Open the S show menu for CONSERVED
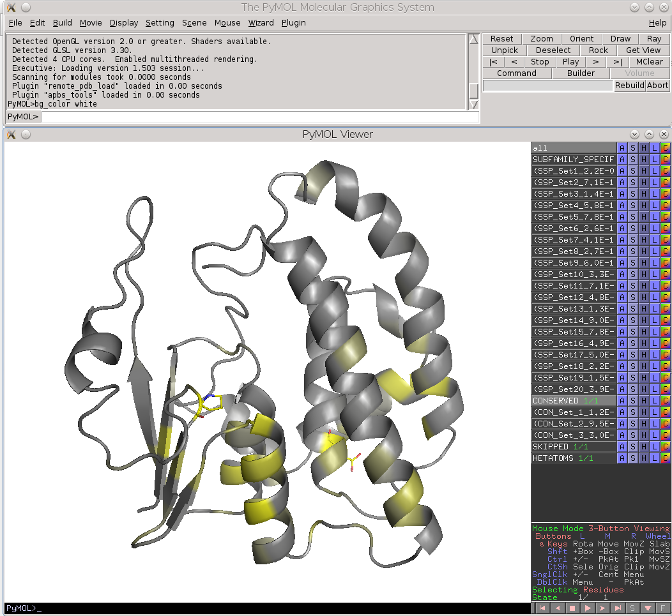This screenshot has width=672, height=616. 633,400
